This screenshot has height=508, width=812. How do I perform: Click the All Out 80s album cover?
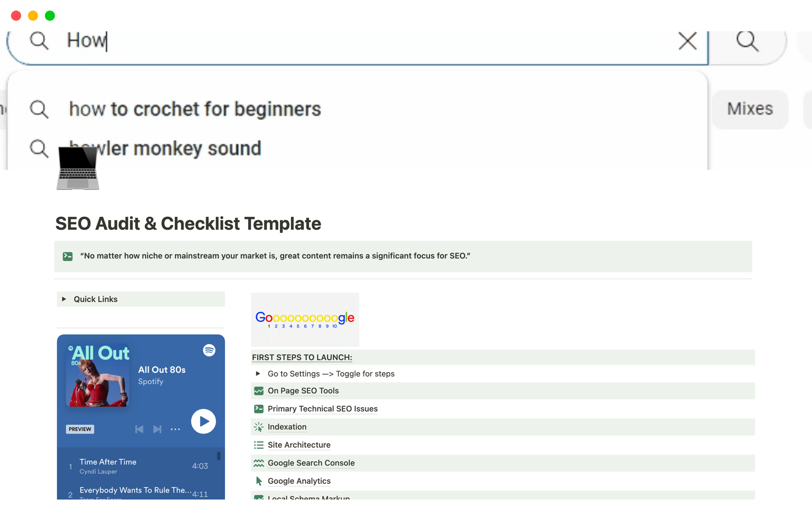(98, 375)
